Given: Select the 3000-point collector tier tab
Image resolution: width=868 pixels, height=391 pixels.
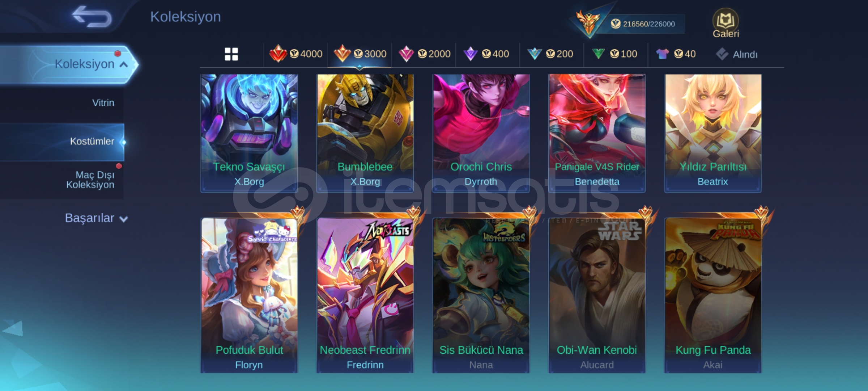Looking at the screenshot, I should (360, 54).
